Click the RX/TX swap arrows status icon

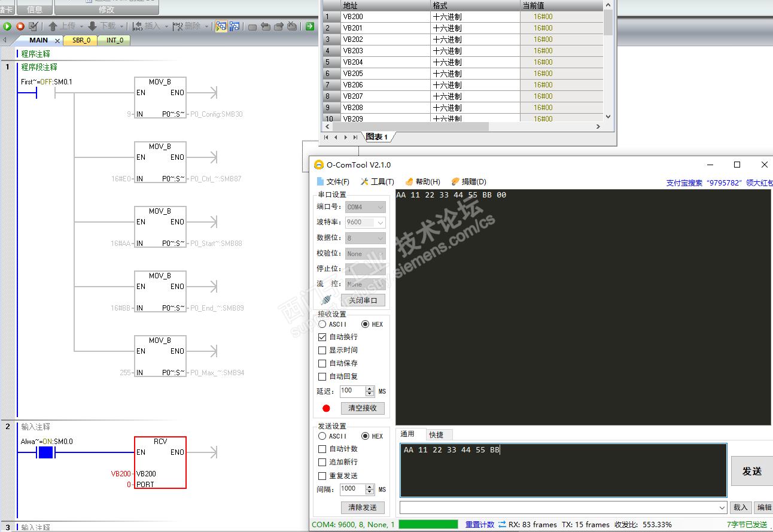click(x=502, y=525)
